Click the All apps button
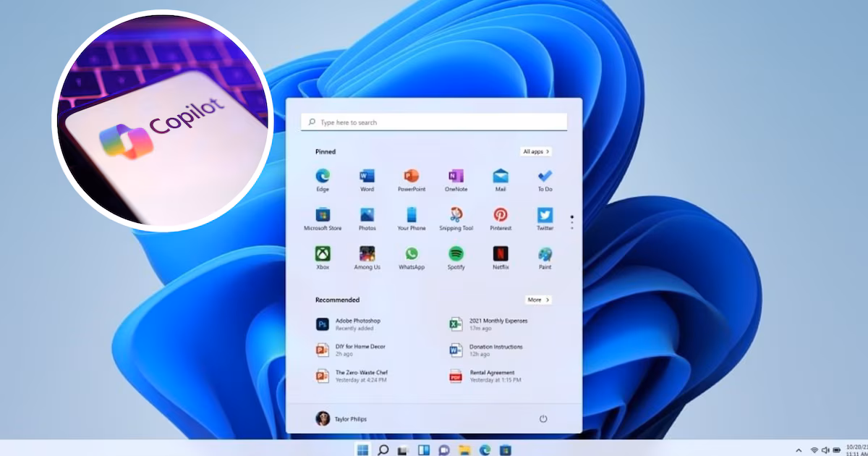This screenshot has height=456, width=868. (x=536, y=152)
